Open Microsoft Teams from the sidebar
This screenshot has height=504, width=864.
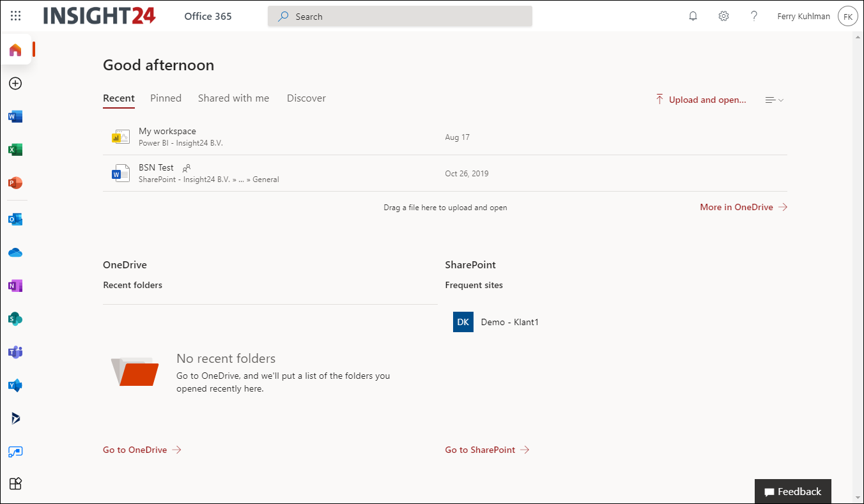point(16,352)
